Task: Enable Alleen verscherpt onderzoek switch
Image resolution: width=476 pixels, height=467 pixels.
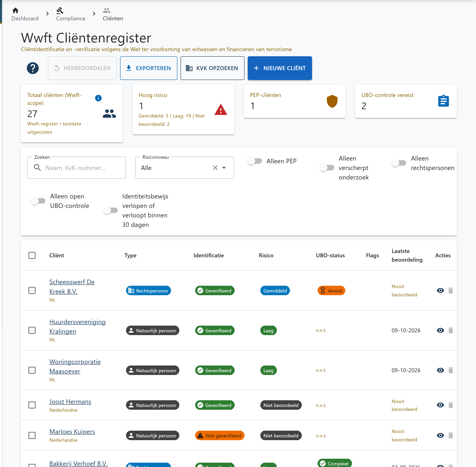Action: 326,168
